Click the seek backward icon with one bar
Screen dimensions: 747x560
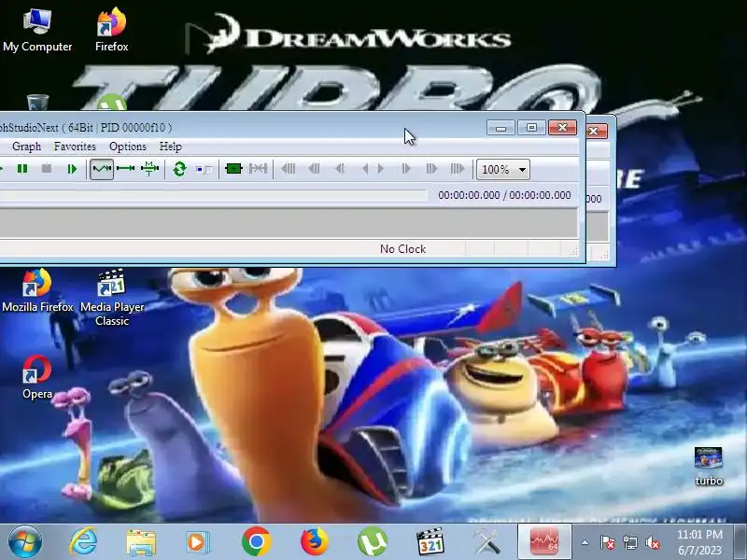340,169
